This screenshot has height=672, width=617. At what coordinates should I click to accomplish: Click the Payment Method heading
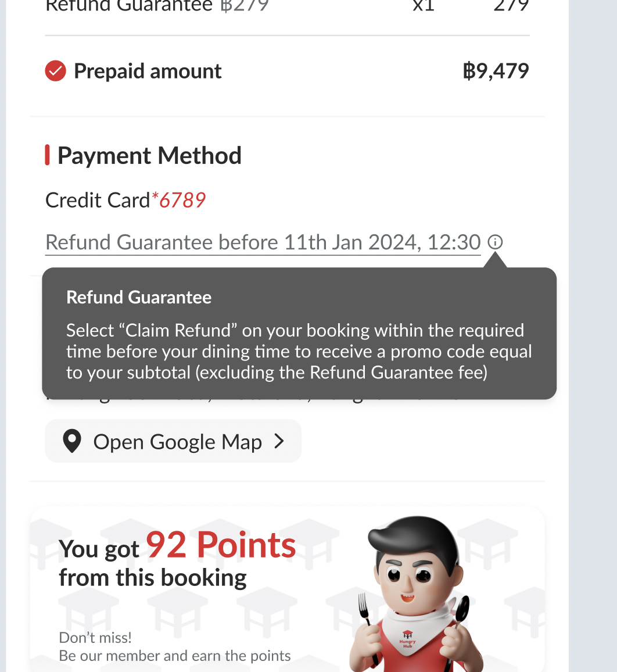[x=149, y=155]
